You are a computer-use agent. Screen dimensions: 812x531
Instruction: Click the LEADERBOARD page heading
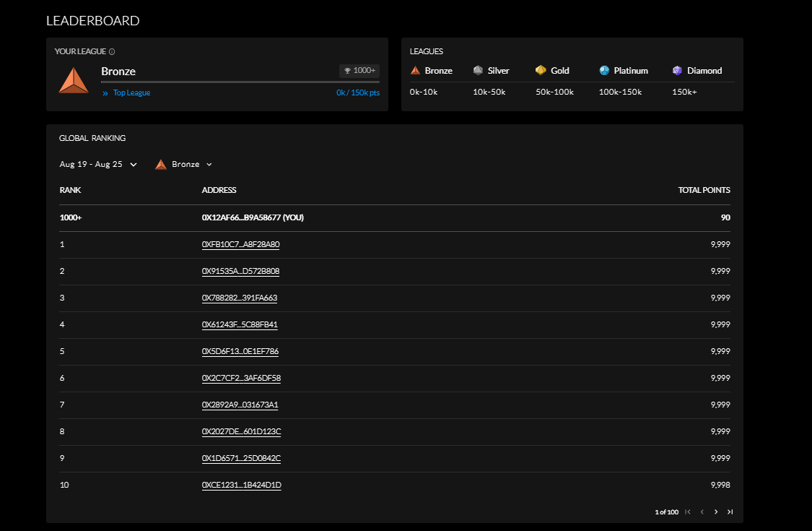coord(92,21)
